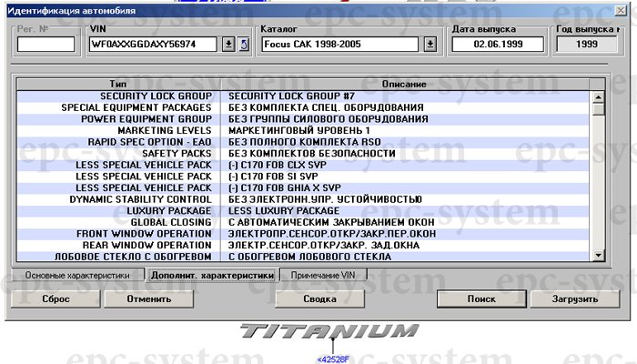This screenshot has height=364, width=637.
Task: Focus the Рег. № input field
Action: [45, 45]
